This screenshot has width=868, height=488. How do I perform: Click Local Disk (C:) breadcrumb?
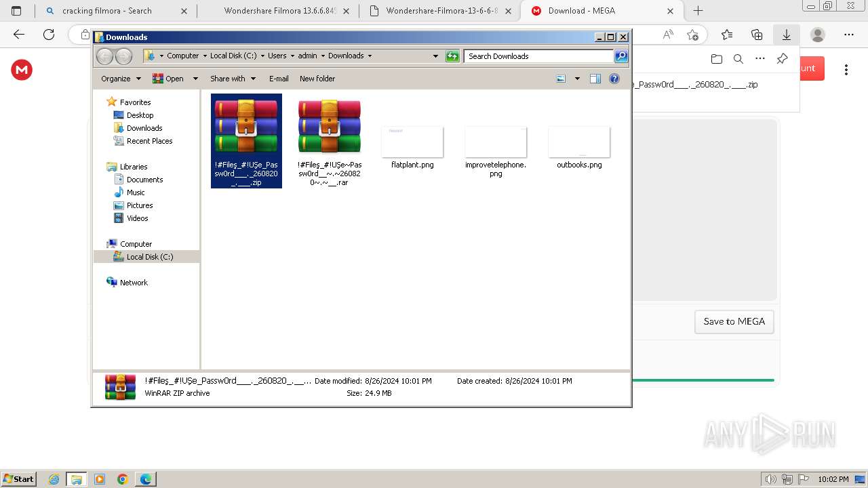tap(233, 56)
